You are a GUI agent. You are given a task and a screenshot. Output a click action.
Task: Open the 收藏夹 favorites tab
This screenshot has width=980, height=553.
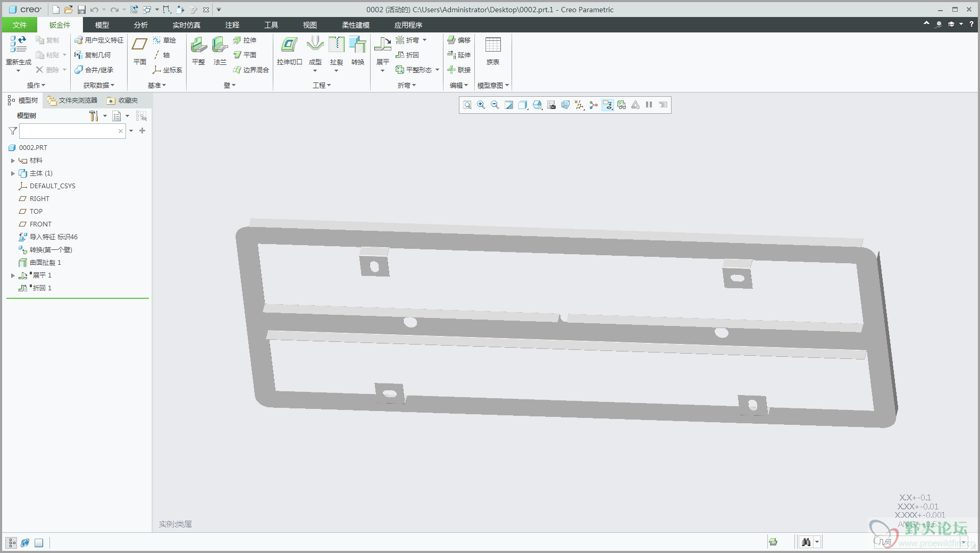click(x=122, y=100)
